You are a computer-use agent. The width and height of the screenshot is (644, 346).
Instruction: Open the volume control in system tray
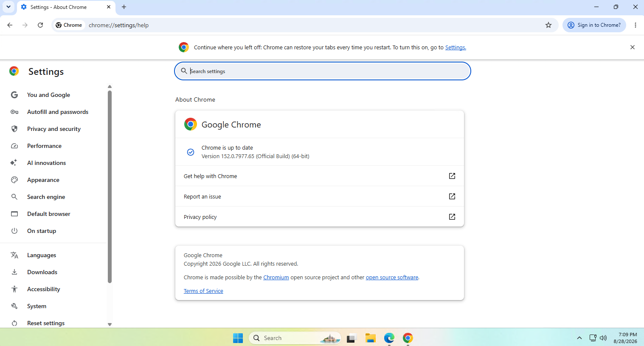(x=603, y=338)
